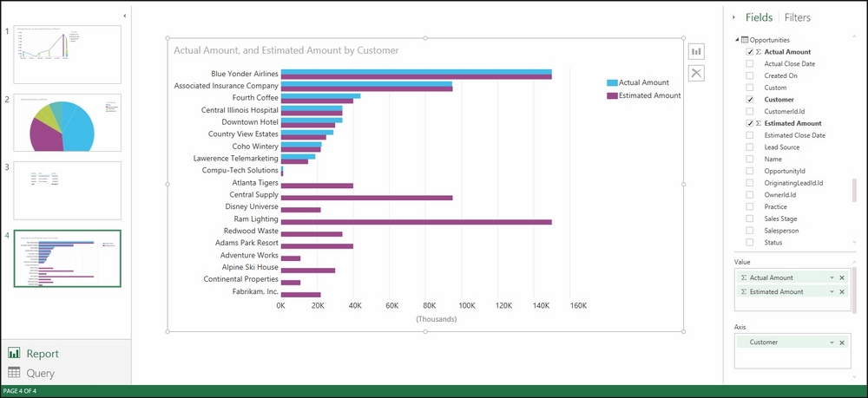Click the OpportunityId field label

pos(785,171)
